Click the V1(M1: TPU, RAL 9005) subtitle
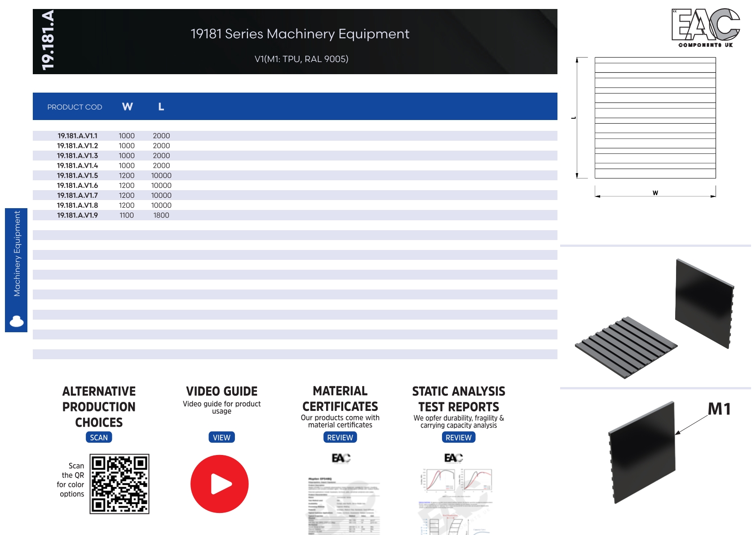756x535 pixels. pos(301,59)
